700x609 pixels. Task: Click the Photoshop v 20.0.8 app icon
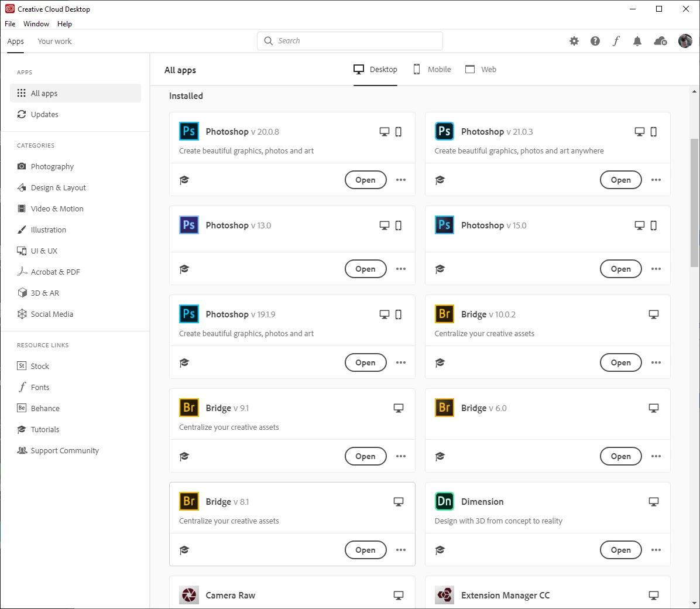point(189,131)
